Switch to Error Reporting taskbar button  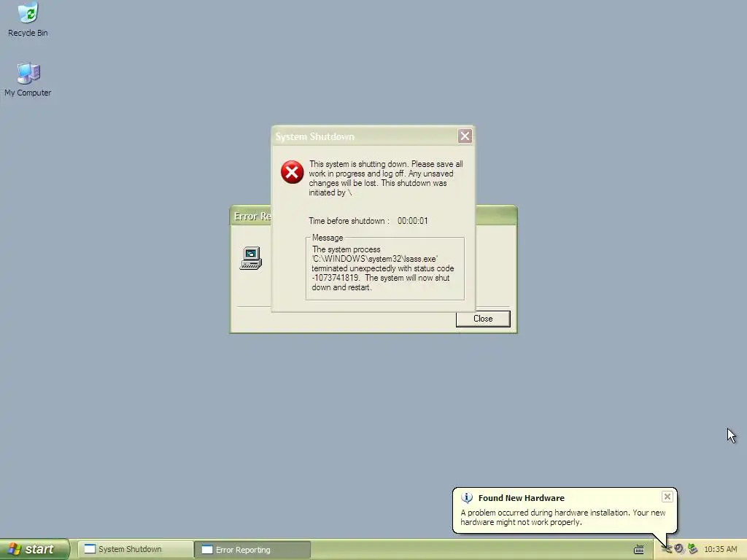[x=252, y=550]
